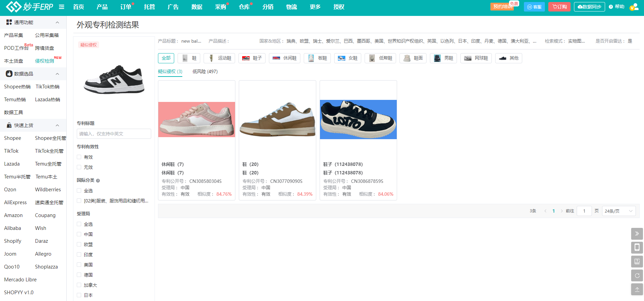Check the 欧盟 office checkbox
644x301 pixels.
[79, 244]
